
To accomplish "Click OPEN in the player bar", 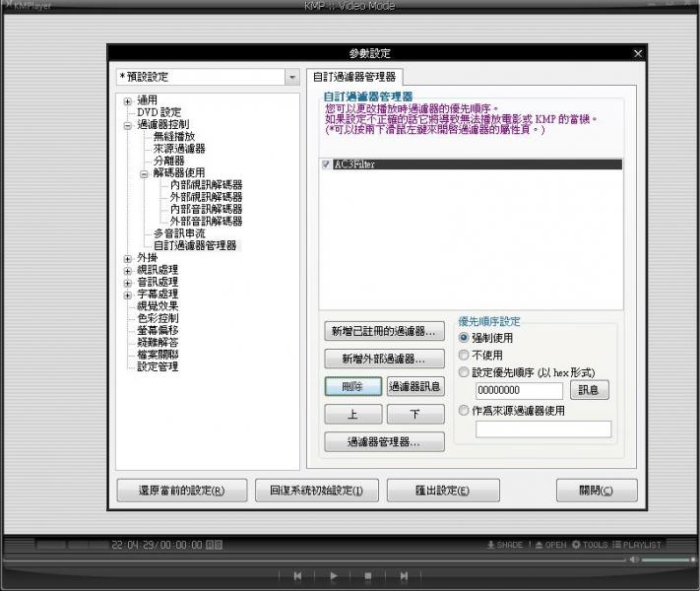I will (x=551, y=545).
